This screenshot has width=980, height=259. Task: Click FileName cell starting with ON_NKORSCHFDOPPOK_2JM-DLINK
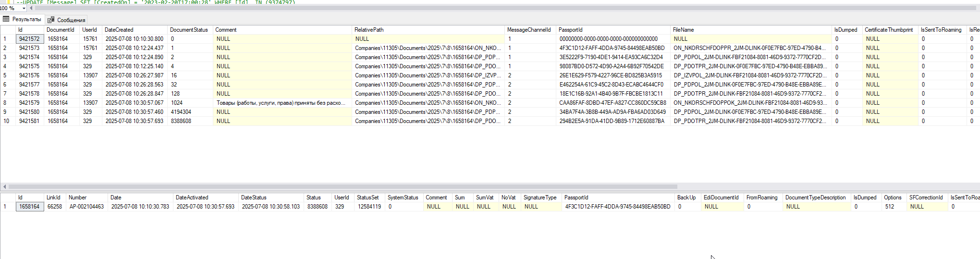pyautogui.click(x=751, y=103)
